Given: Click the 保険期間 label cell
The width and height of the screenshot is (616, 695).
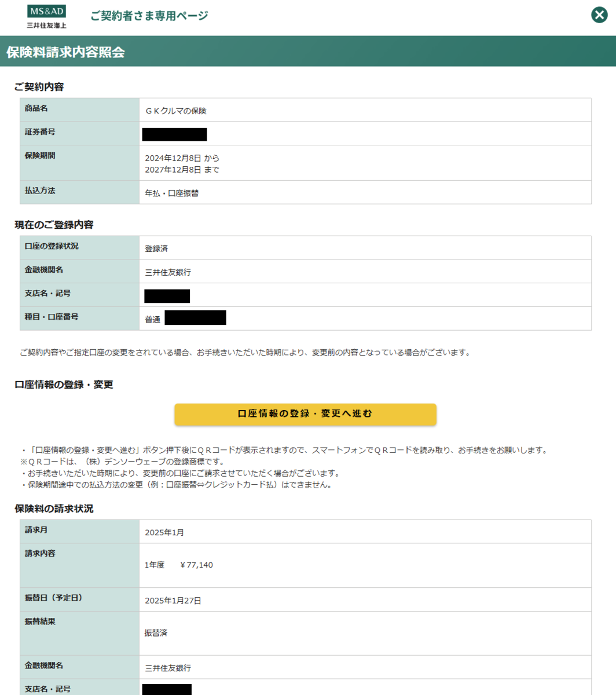Looking at the screenshot, I should click(x=80, y=163).
